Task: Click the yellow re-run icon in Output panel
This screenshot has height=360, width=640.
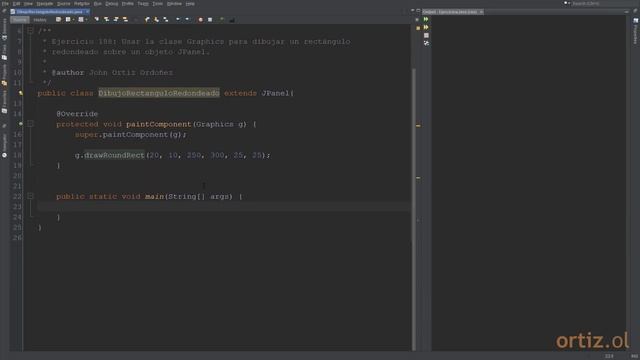Action: click(x=426, y=27)
